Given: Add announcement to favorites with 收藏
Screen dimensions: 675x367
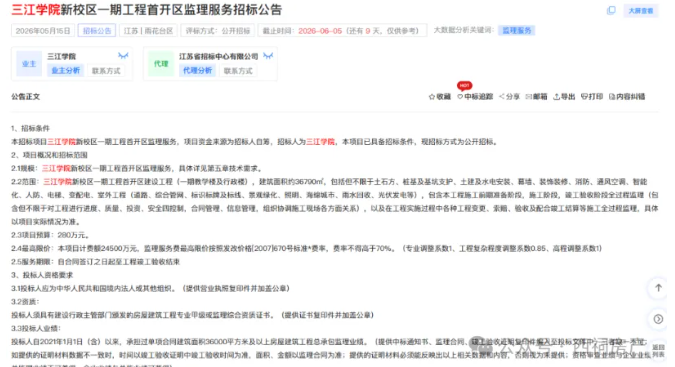Looking at the screenshot, I should (x=440, y=97).
